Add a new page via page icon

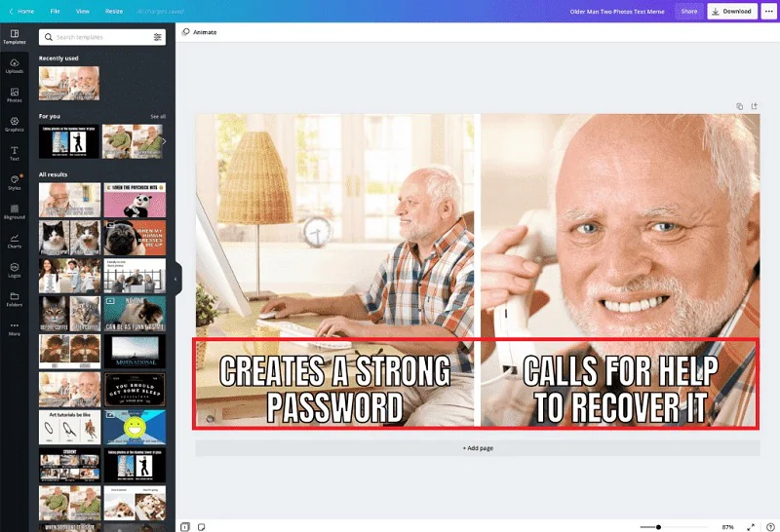(754, 106)
